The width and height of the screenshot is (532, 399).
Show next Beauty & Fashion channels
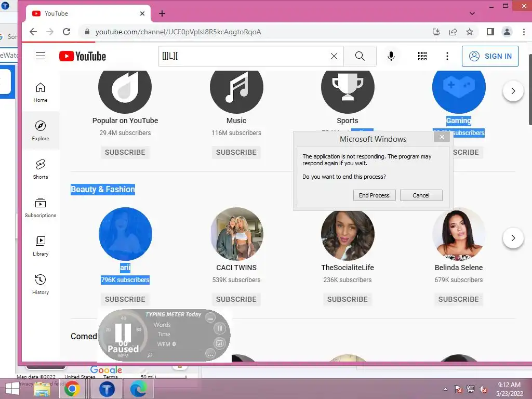click(513, 238)
